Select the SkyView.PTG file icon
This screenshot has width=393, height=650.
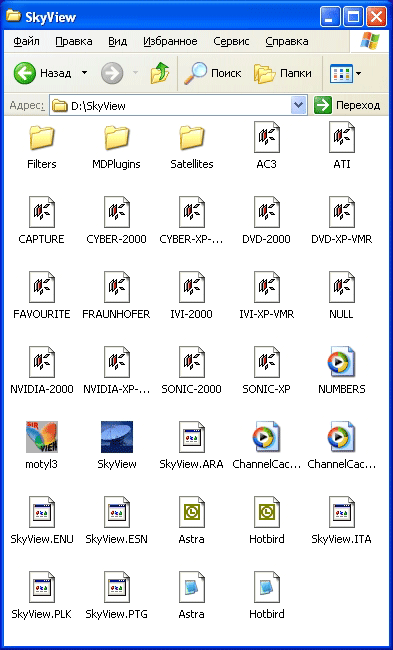click(116, 587)
